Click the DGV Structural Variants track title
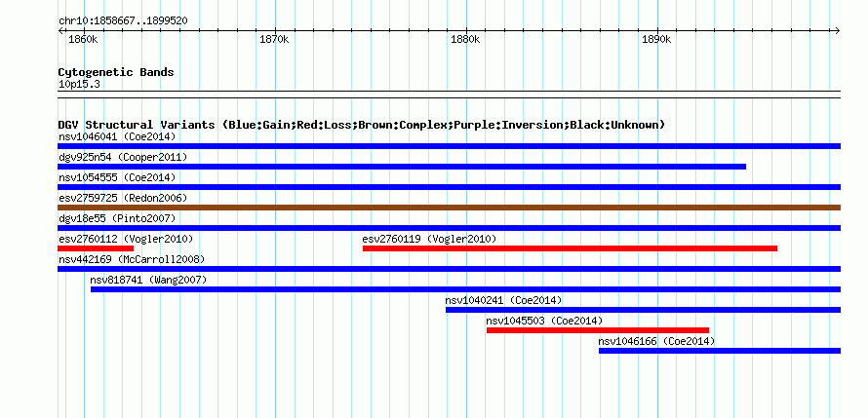This screenshot has width=868, height=418. click(x=362, y=125)
